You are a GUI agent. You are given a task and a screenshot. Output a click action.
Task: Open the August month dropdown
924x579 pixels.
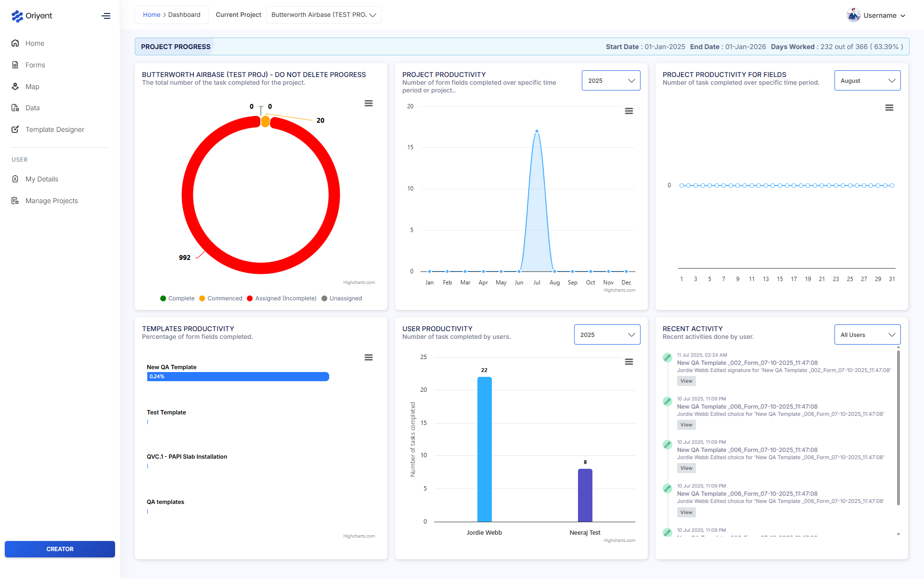coord(867,80)
